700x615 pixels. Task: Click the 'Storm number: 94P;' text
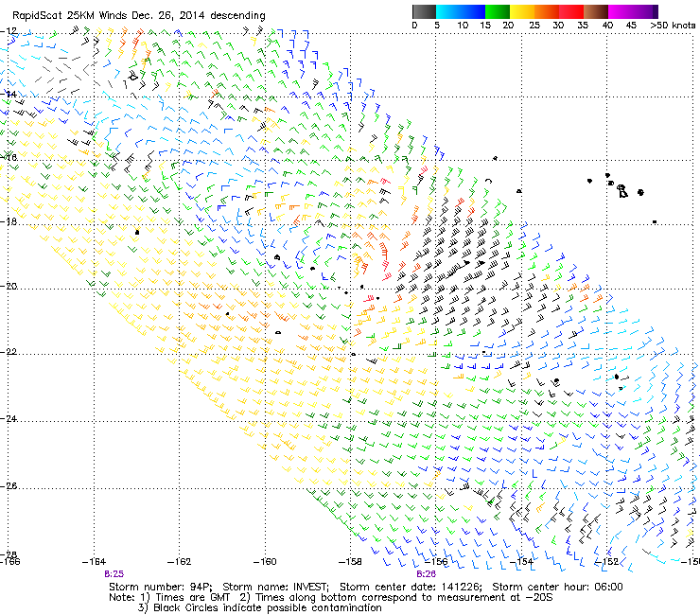161,587
